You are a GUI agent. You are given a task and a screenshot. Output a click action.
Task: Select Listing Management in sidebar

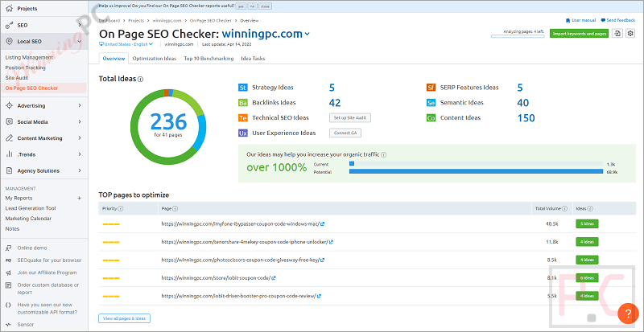click(x=29, y=57)
